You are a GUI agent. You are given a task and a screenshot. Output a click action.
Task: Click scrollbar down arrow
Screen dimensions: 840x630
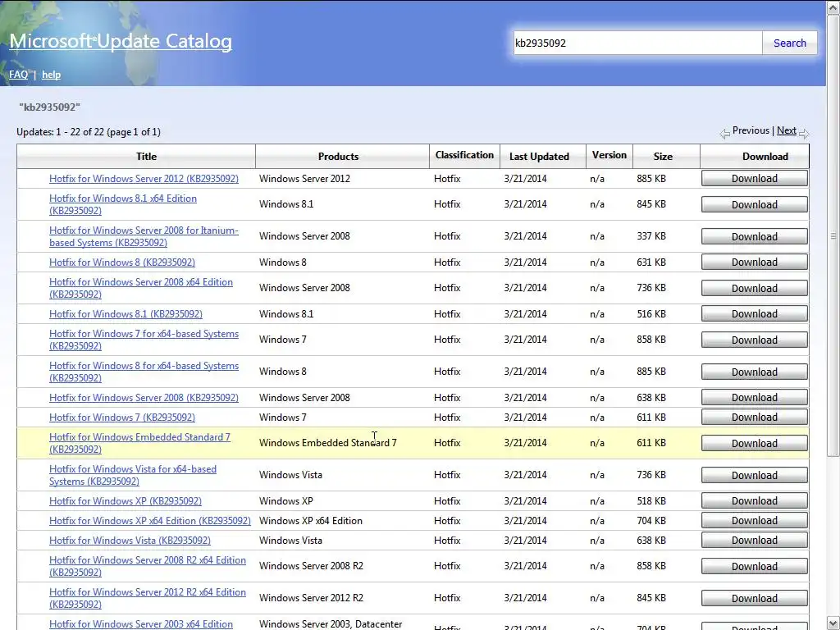833,623
